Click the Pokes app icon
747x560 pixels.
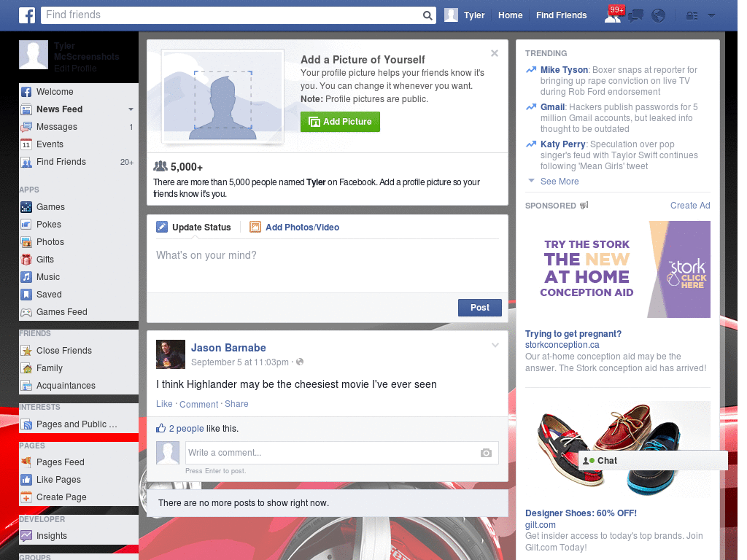point(26,225)
